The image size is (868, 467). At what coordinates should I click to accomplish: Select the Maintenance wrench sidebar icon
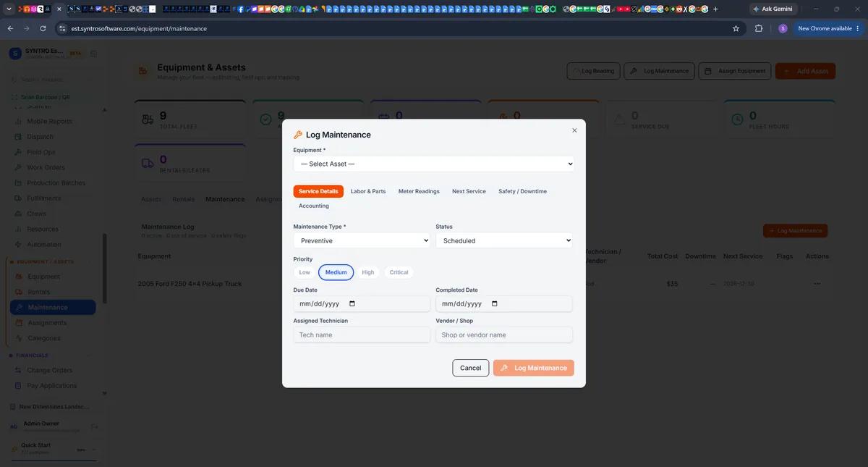pos(19,307)
